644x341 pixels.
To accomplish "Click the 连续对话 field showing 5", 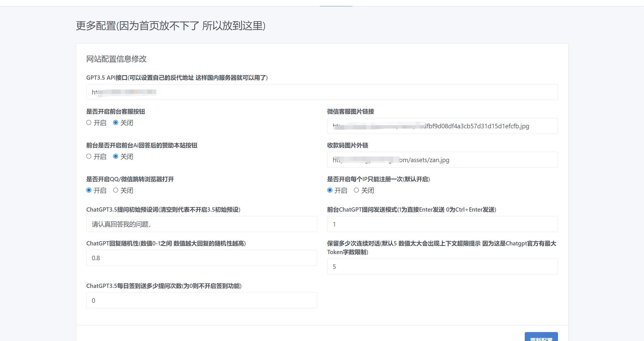I will tap(442, 267).
